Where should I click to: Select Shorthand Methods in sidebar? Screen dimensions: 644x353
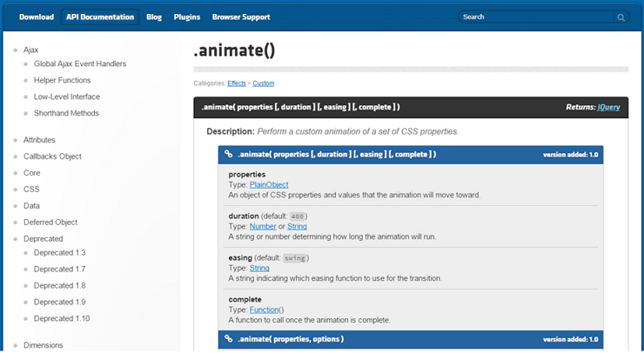pos(66,113)
